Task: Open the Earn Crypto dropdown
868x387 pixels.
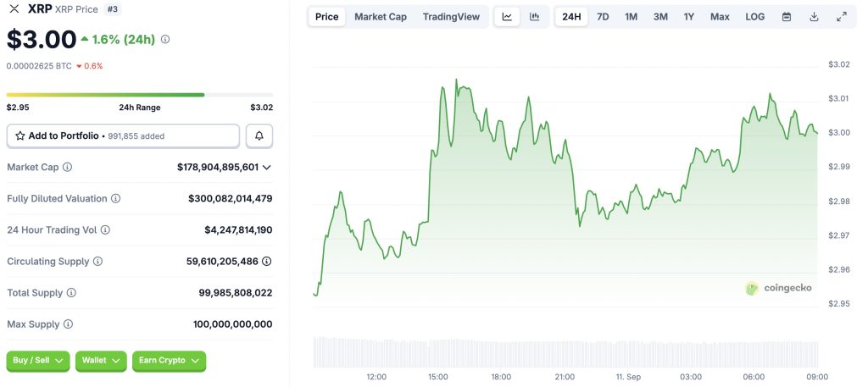Action: coord(169,361)
